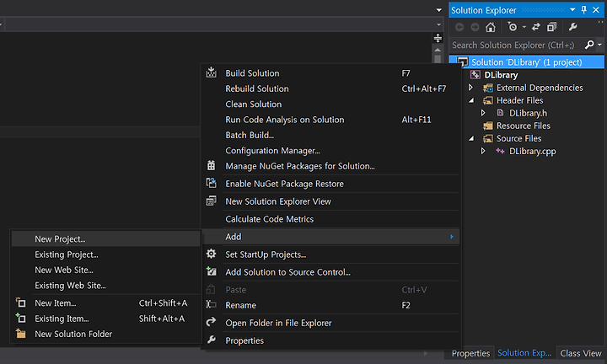Click the New Solution Folder icon
The image size is (607, 364).
(x=20, y=333)
